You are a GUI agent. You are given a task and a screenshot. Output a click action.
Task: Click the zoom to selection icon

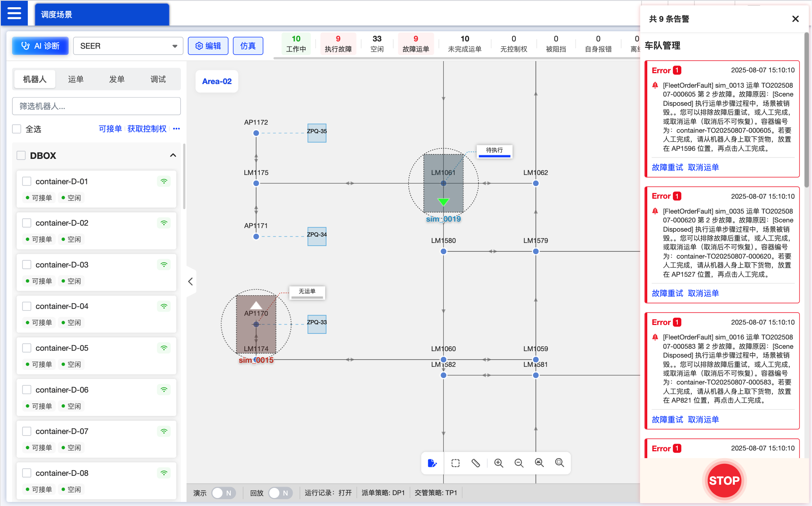[x=559, y=463]
